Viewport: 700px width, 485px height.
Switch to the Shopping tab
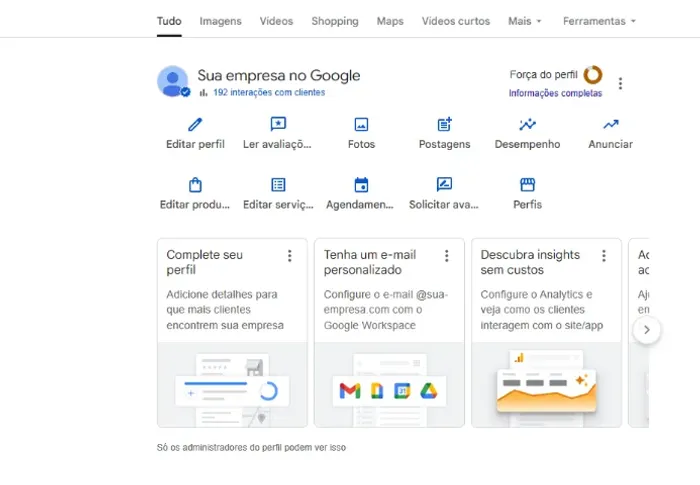(x=335, y=21)
